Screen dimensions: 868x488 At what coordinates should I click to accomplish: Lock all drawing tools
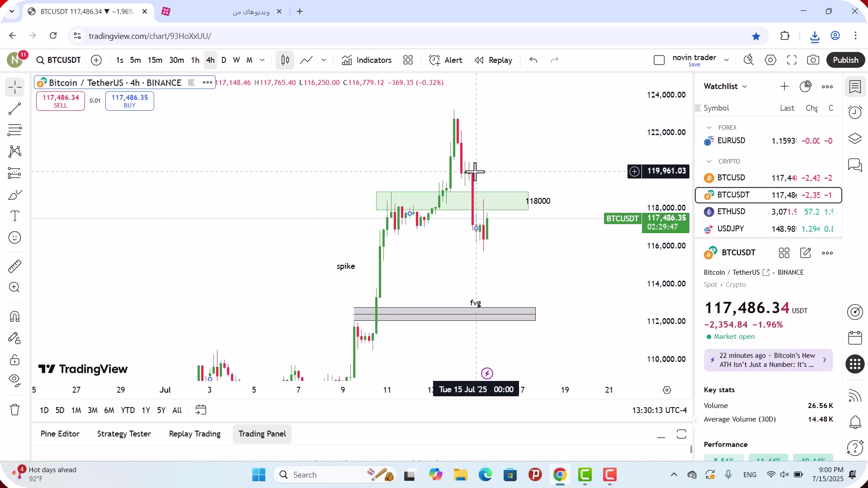(15, 360)
